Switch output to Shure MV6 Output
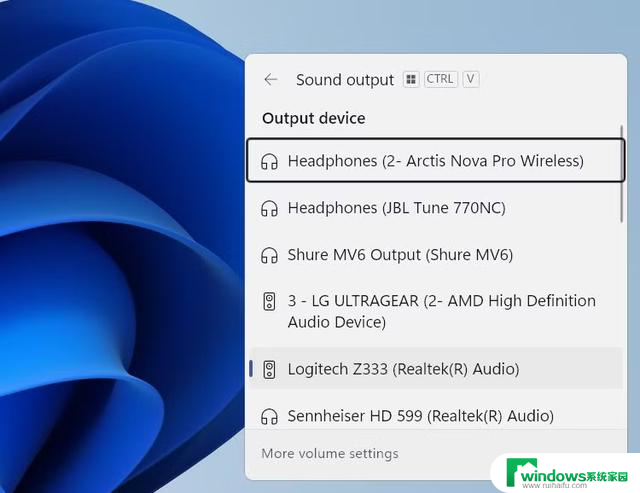This screenshot has width=640, height=493. tap(436, 255)
